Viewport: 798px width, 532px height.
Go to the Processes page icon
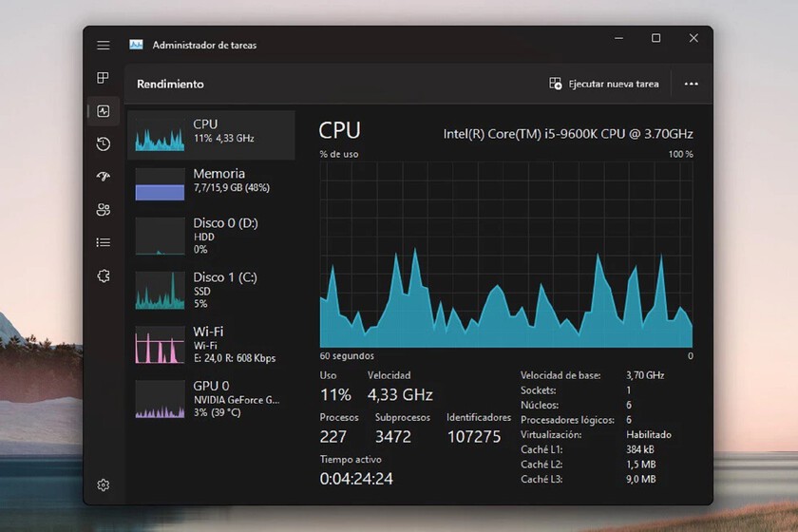[104, 78]
